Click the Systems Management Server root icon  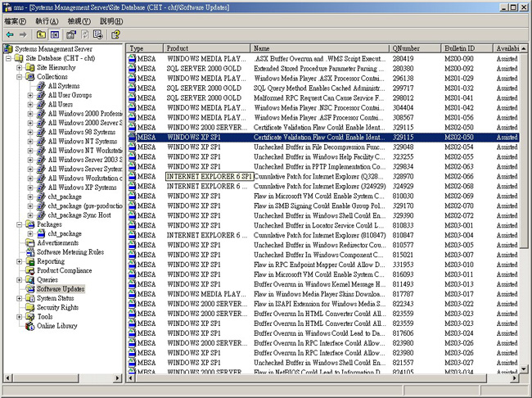point(8,49)
